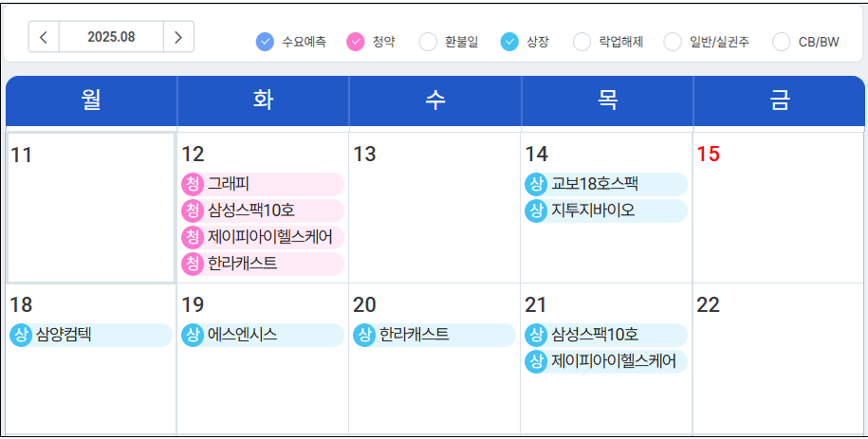Click 청 icon next to 제이피아이헬스케어 on 12th

point(193,237)
